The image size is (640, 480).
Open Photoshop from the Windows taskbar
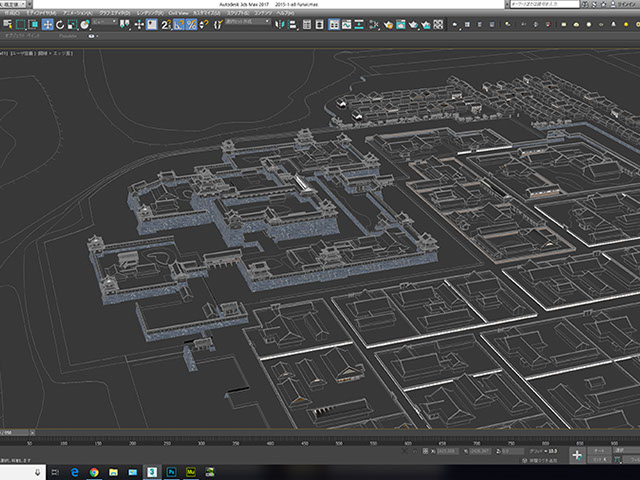(x=171, y=470)
